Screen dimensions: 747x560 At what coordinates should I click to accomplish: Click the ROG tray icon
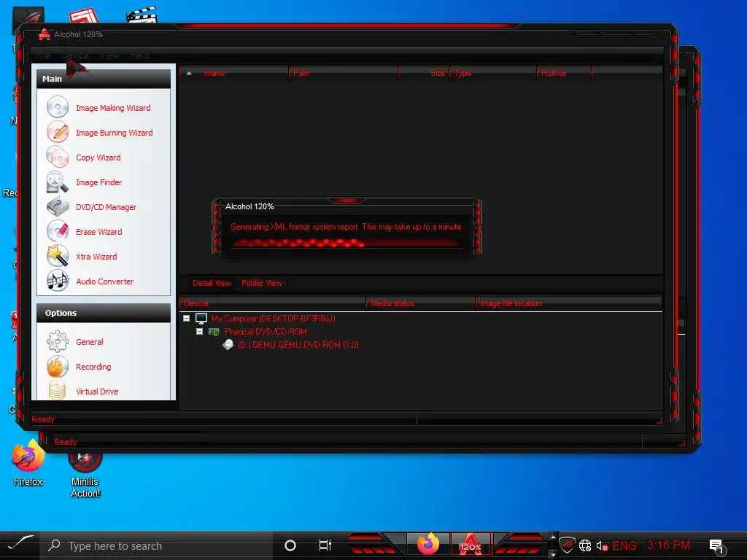tap(567, 545)
